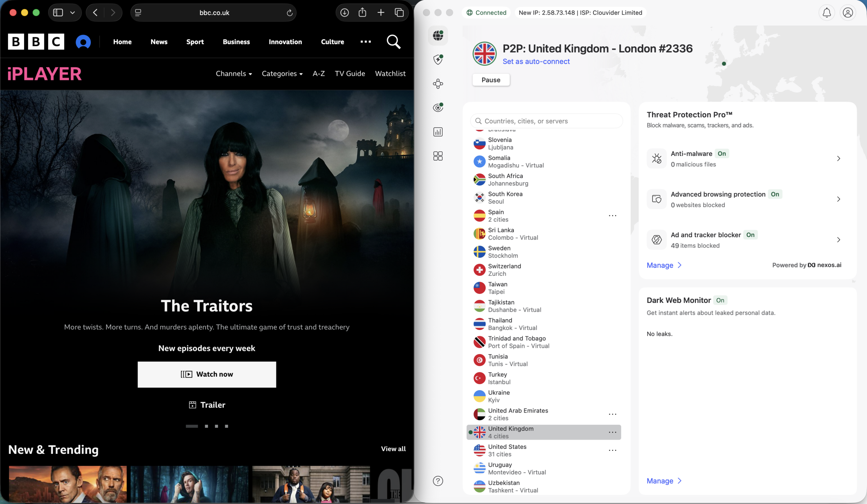Open United Kingdom more options ellipsis
The image size is (867, 504).
612,432
